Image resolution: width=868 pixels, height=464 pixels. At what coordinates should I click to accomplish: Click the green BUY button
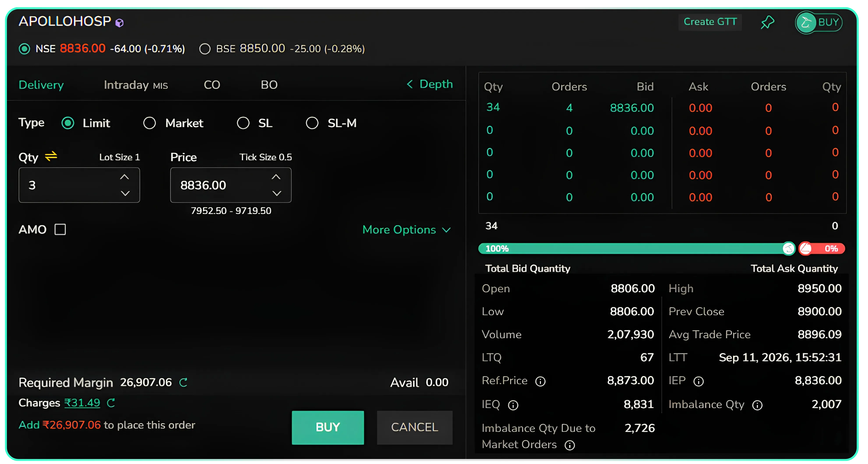pyautogui.click(x=328, y=428)
